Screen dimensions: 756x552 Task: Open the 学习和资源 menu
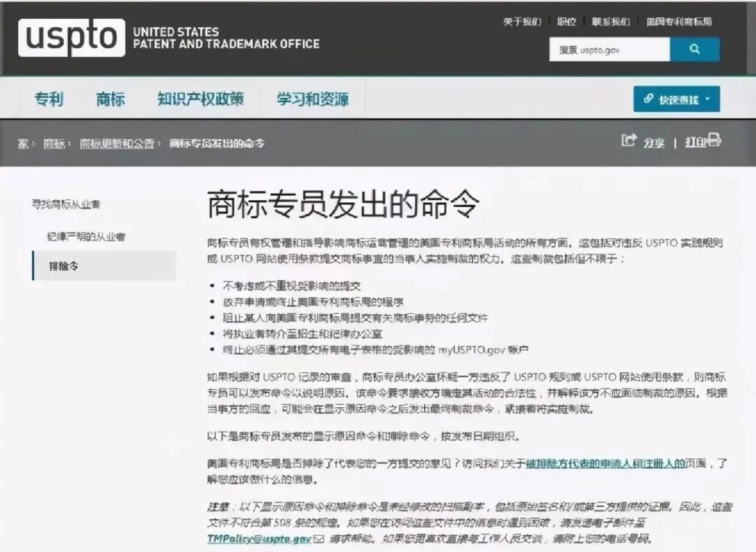click(x=312, y=99)
